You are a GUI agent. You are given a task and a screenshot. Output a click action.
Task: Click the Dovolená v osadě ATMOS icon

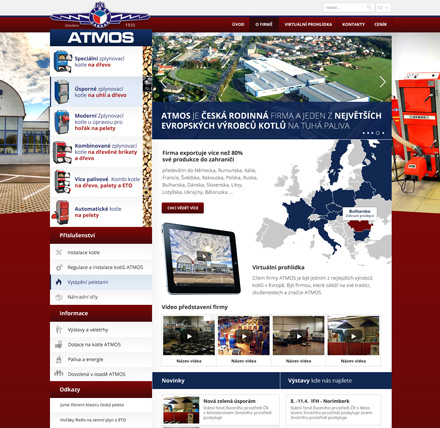pyautogui.click(x=59, y=373)
